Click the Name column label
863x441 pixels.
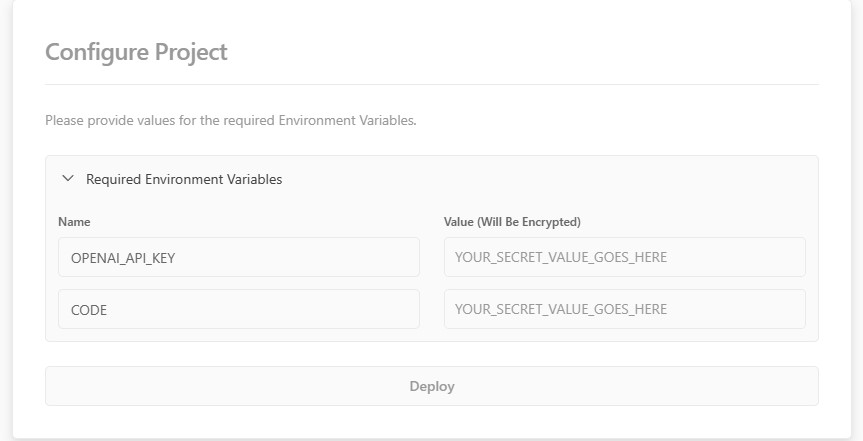pos(74,221)
